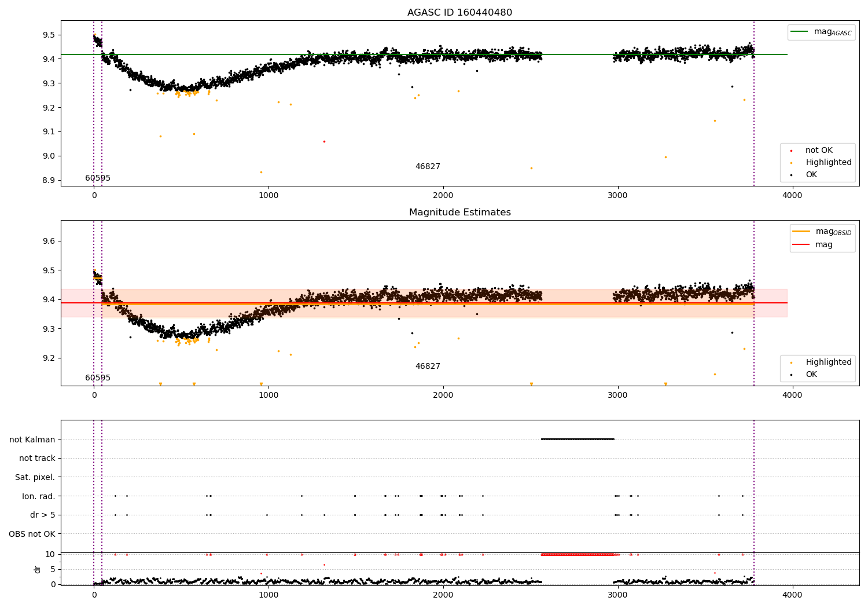Click the black 'not Kalman' segment in bottom plot
Viewport: 868px width, 608px height.
click(x=578, y=439)
